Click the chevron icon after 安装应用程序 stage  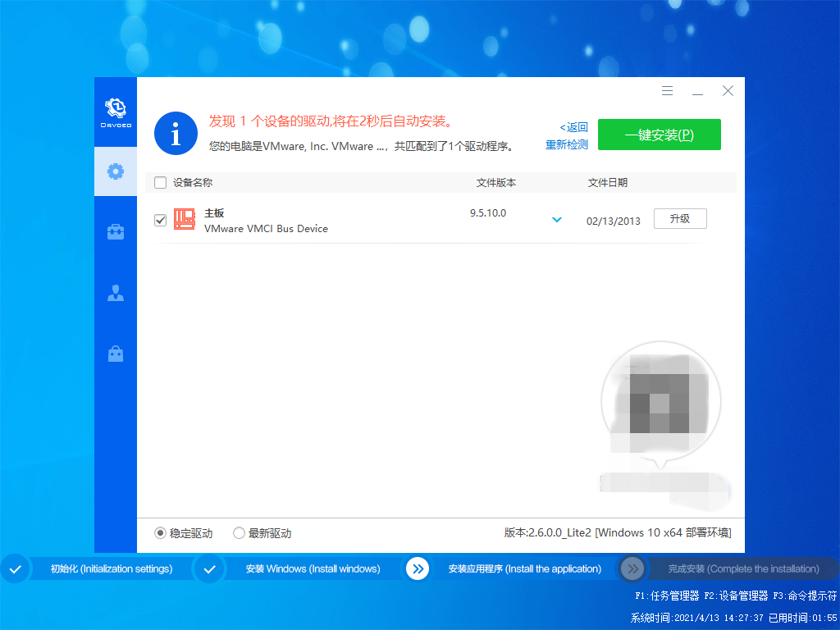(632, 568)
